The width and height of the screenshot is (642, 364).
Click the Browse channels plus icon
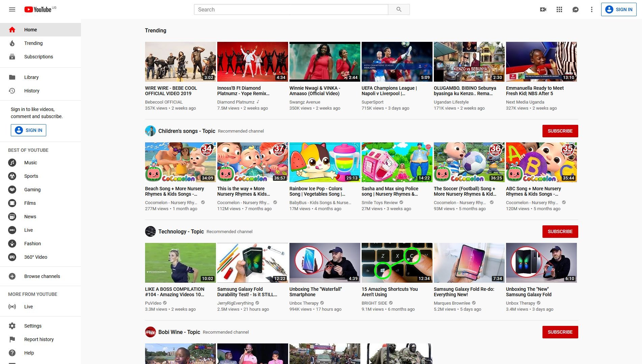click(x=12, y=276)
